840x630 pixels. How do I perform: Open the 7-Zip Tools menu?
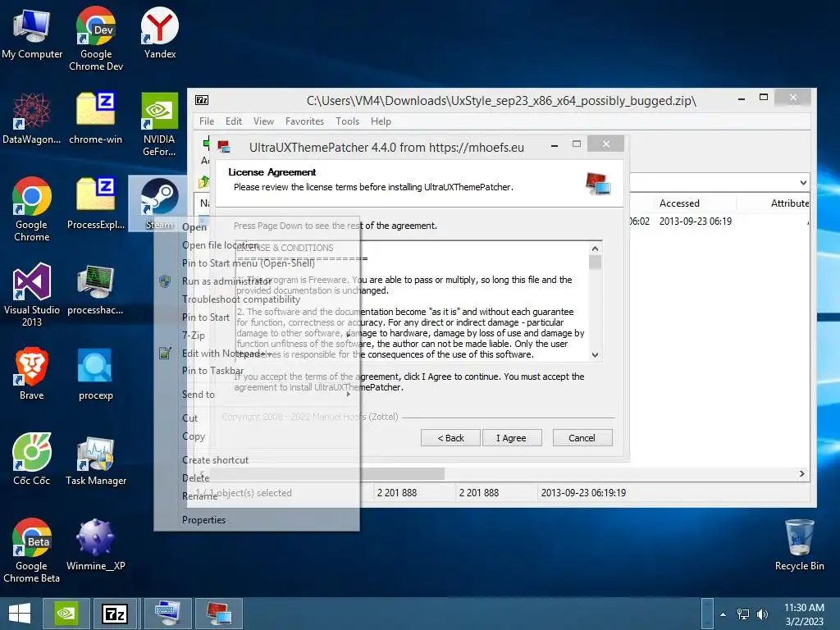click(347, 121)
